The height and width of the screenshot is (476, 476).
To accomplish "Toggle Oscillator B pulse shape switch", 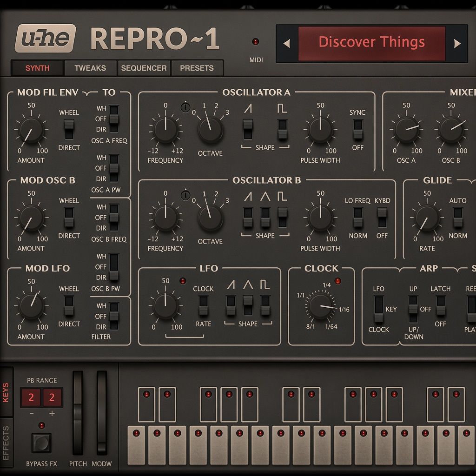I will point(282,217).
